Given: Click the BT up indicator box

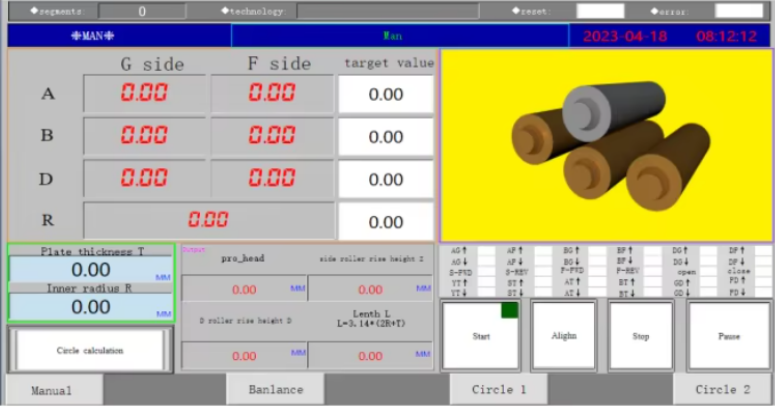Looking at the screenshot, I should click(x=652, y=282).
